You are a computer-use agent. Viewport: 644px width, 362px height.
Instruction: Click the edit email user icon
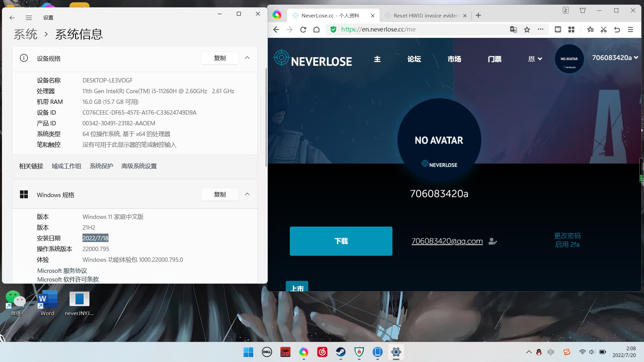tap(492, 241)
